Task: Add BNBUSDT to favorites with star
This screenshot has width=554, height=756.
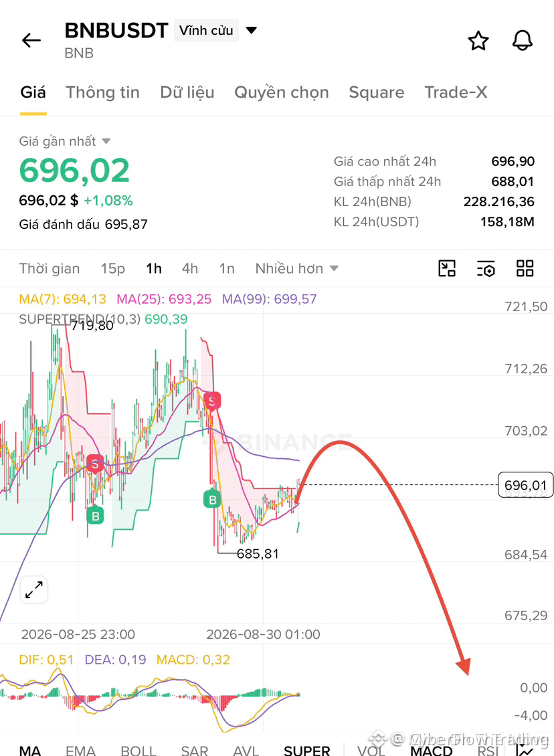Action: point(478,41)
